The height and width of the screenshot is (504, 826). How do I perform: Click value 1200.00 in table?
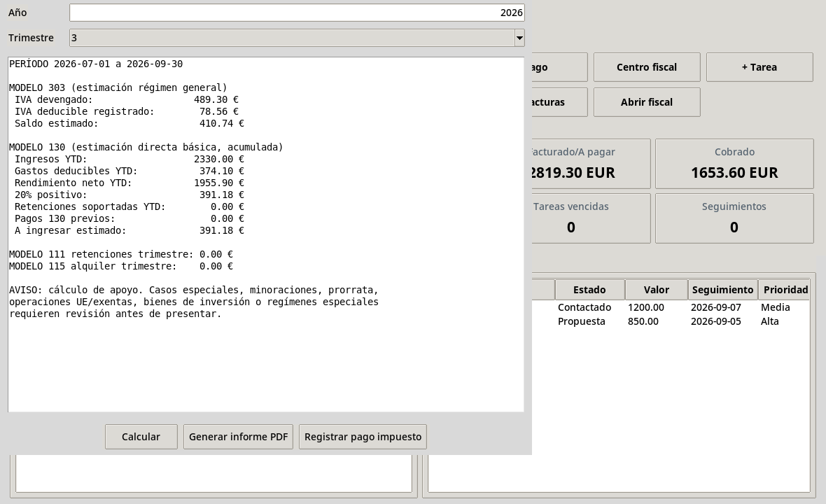(x=646, y=307)
